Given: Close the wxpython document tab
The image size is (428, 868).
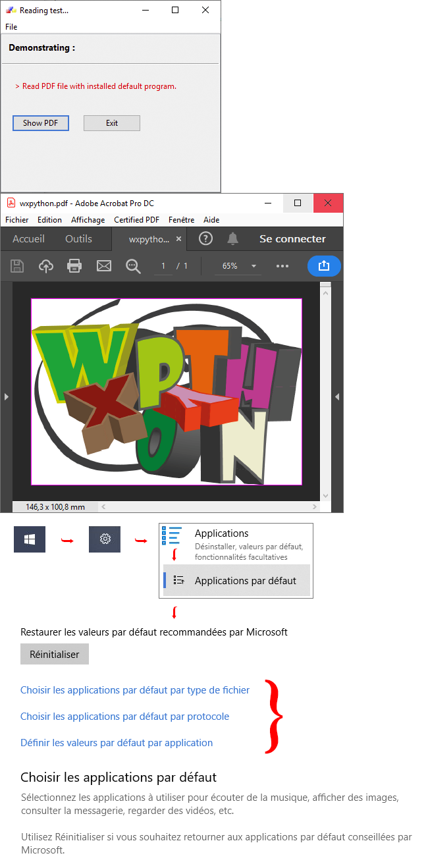Looking at the screenshot, I should [x=178, y=239].
